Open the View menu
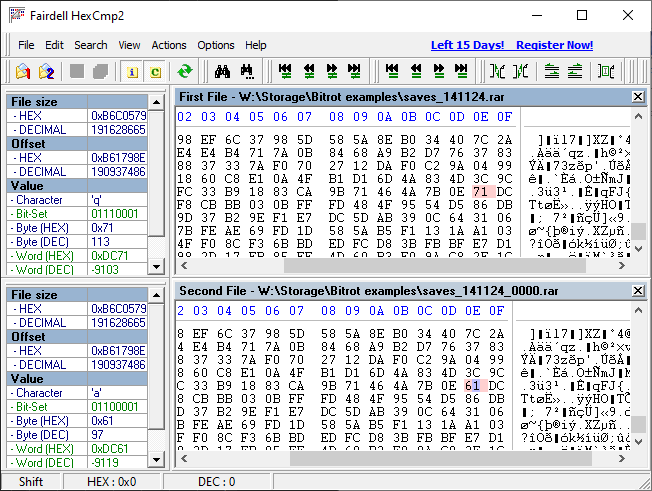This screenshot has height=491, width=652. click(129, 45)
